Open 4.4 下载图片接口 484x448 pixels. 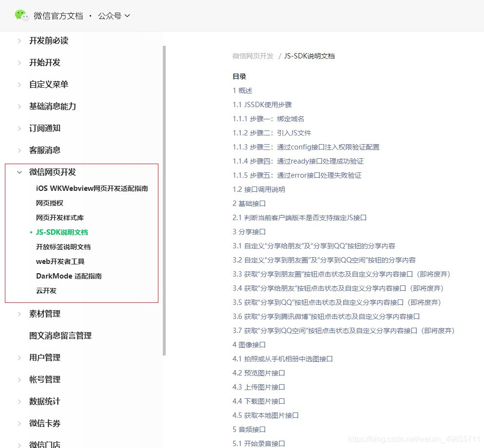pos(259,401)
